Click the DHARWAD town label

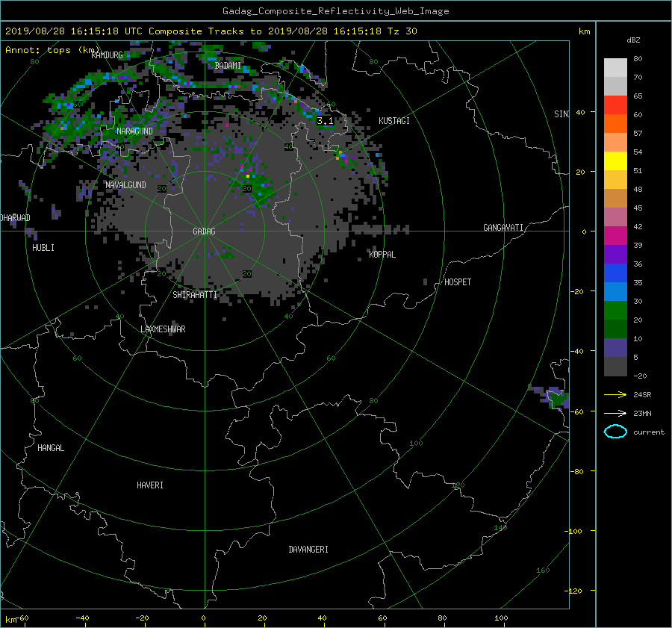tap(16, 218)
